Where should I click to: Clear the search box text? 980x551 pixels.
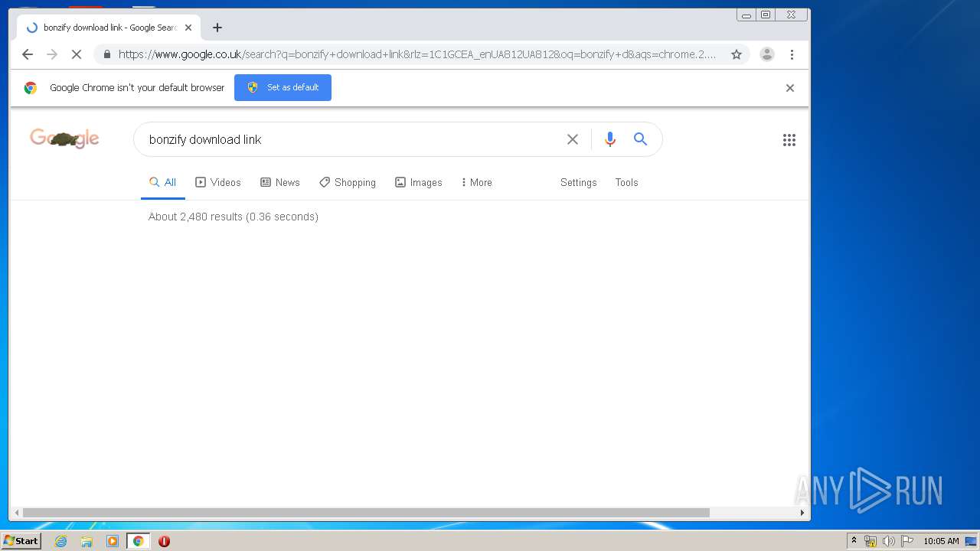point(573,139)
